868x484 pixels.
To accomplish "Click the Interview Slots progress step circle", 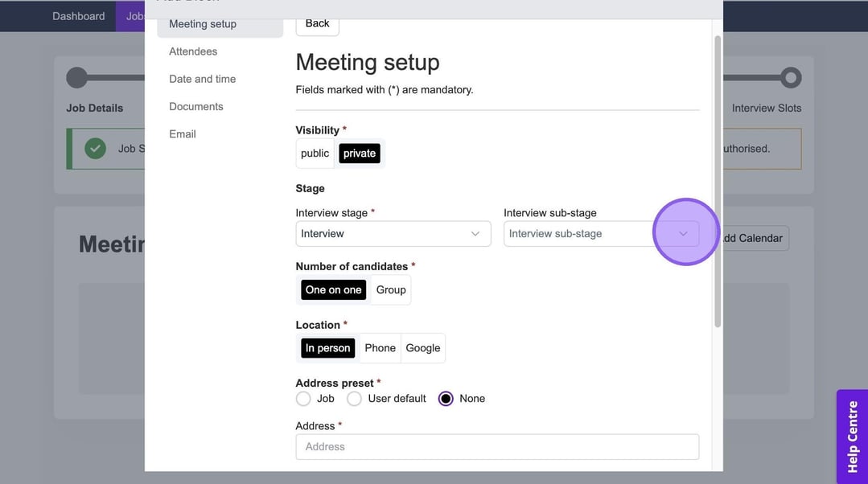I will click(x=791, y=78).
